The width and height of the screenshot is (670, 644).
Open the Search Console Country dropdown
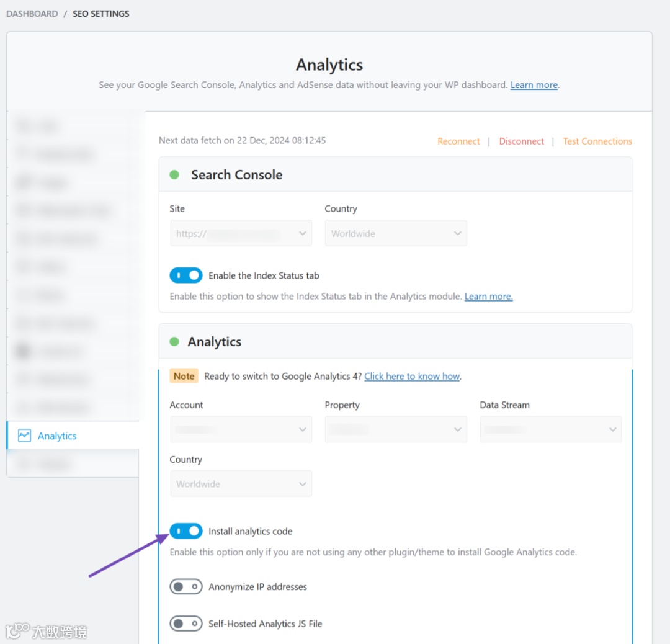point(396,233)
